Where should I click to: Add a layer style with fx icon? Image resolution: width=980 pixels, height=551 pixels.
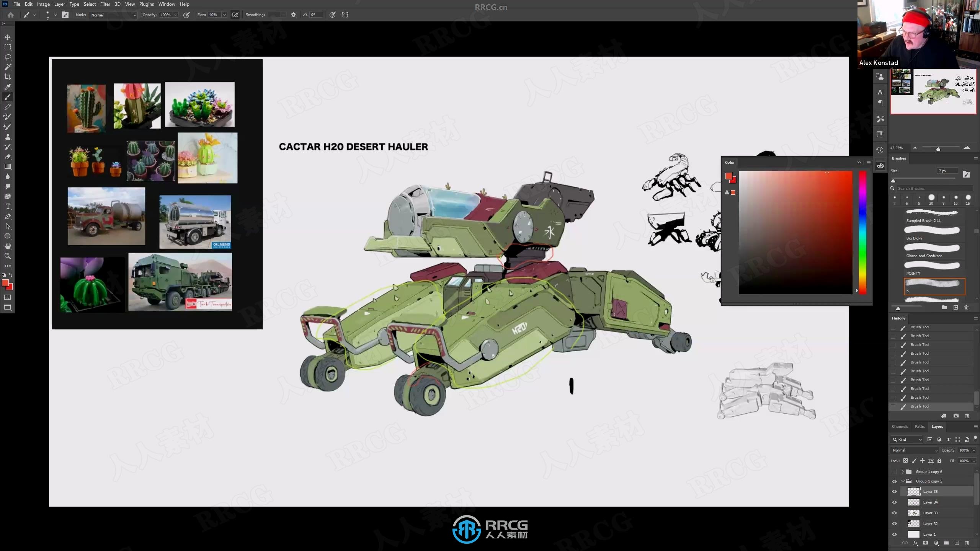tap(915, 543)
